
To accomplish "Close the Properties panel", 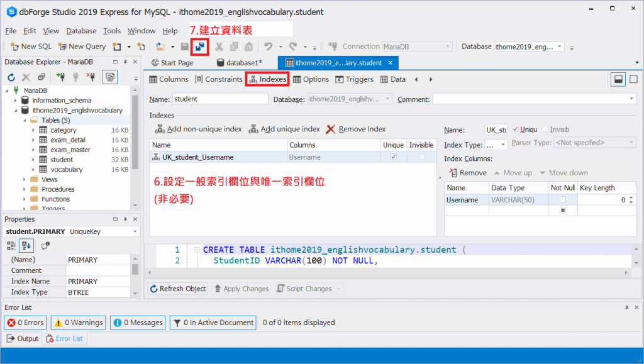I will coord(135,219).
